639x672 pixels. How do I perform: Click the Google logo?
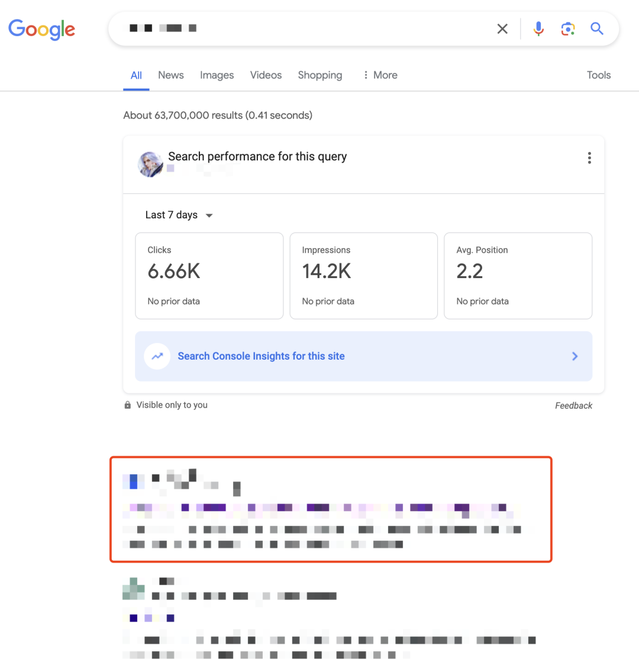(x=41, y=30)
